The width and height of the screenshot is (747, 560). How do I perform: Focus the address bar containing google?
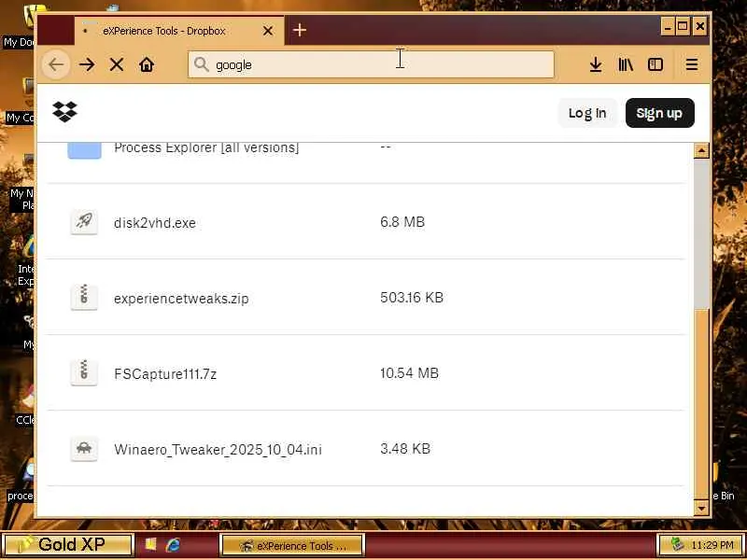pos(371,64)
